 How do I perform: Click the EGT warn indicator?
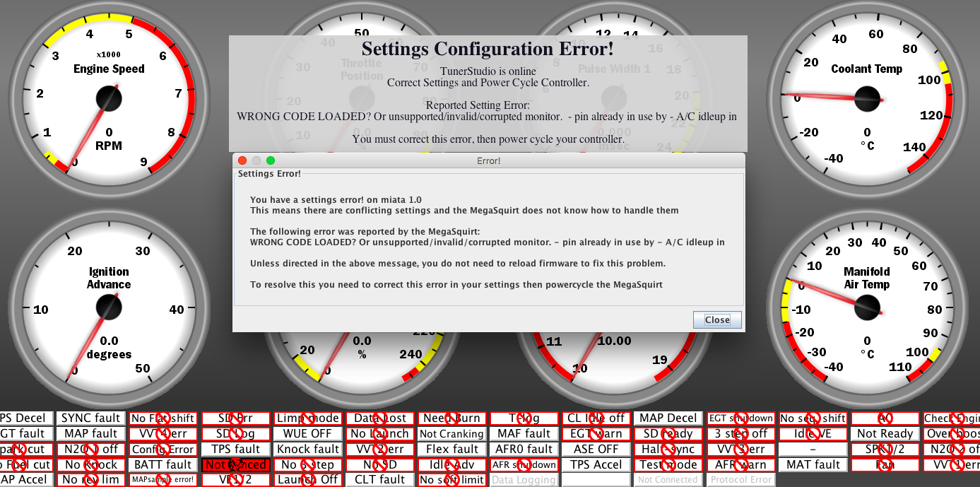(x=596, y=433)
